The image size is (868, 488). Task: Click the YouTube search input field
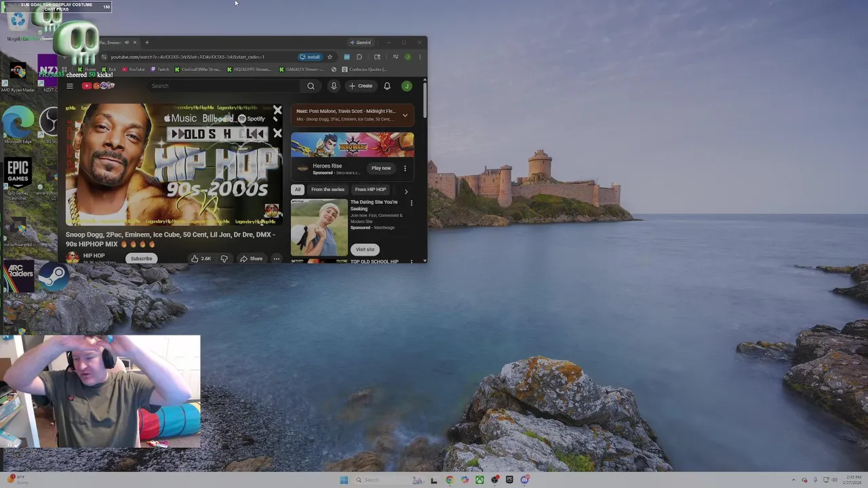pyautogui.click(x=224, y=86)
